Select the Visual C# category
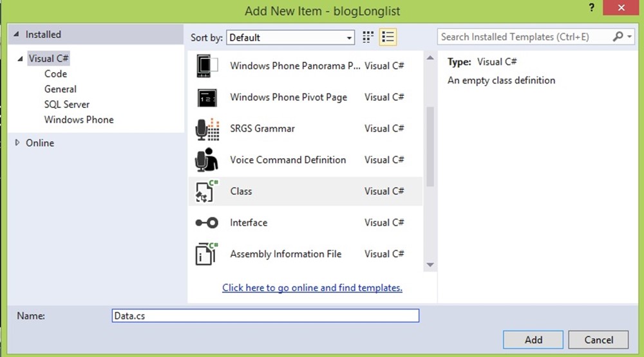Image resolution: width=644 pixels, height=357 pixels. 48,59
